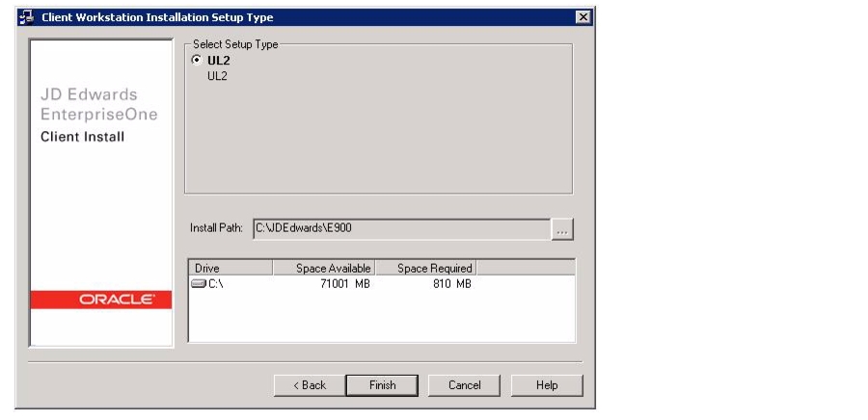This screenshot has height=420, width=868.
Task: Click the 71001 MB available value
Action: [x=345, y=284]
